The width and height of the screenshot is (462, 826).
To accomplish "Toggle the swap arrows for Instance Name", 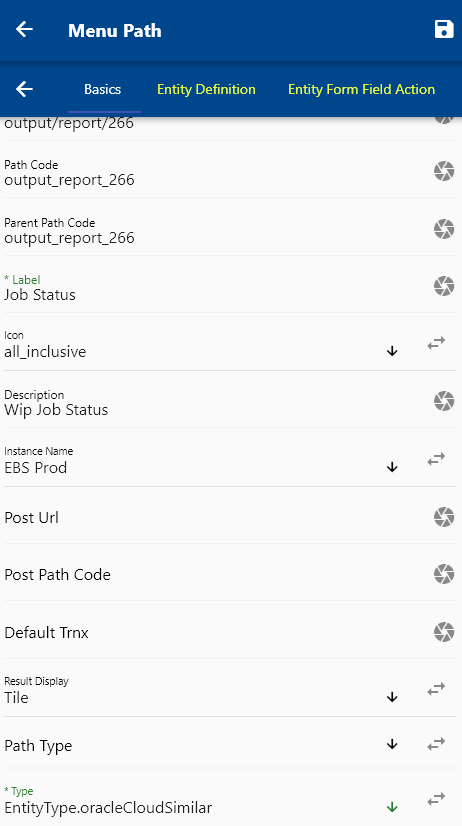I will [x=436, y=459].
